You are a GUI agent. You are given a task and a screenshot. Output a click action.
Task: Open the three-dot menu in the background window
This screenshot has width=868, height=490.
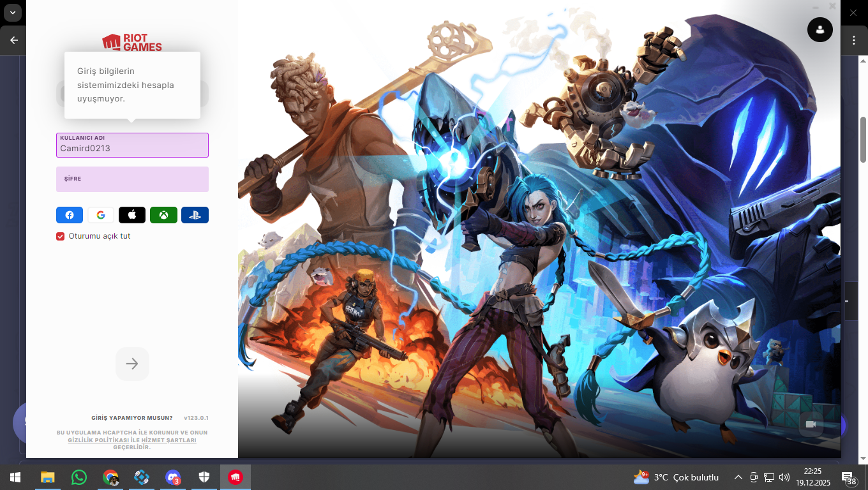[x=854, y=40]
